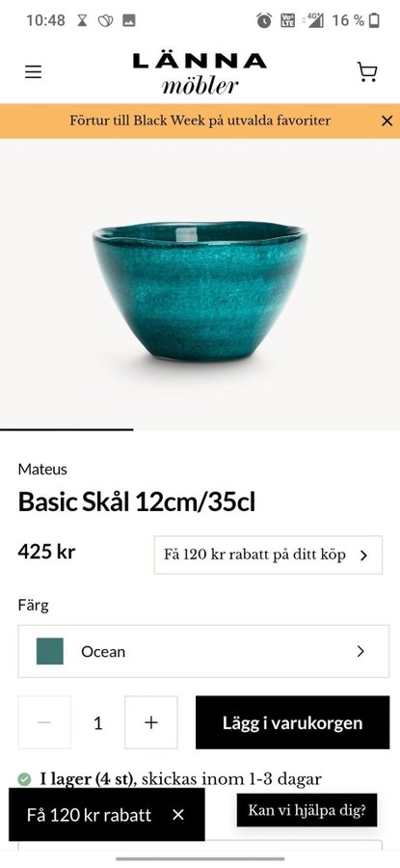The width and height of the screenshot is (400, 868).
Task: Click the chevron in the color selector
Action: (x=360, y=652)
